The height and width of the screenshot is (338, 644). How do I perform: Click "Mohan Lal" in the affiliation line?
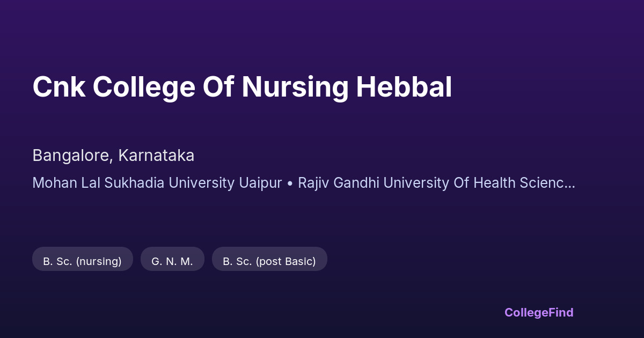pos(66,183)
